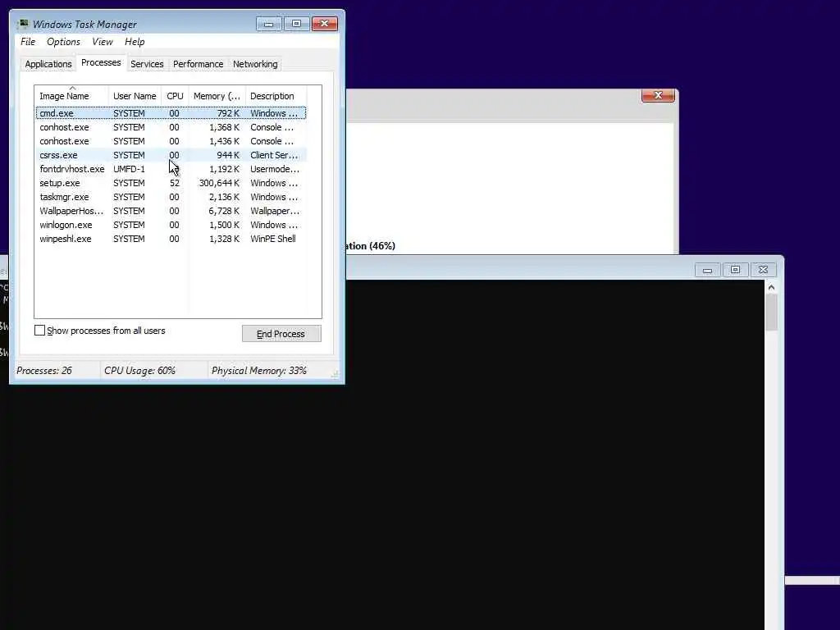Select the WallpaperHos... process

171,211
